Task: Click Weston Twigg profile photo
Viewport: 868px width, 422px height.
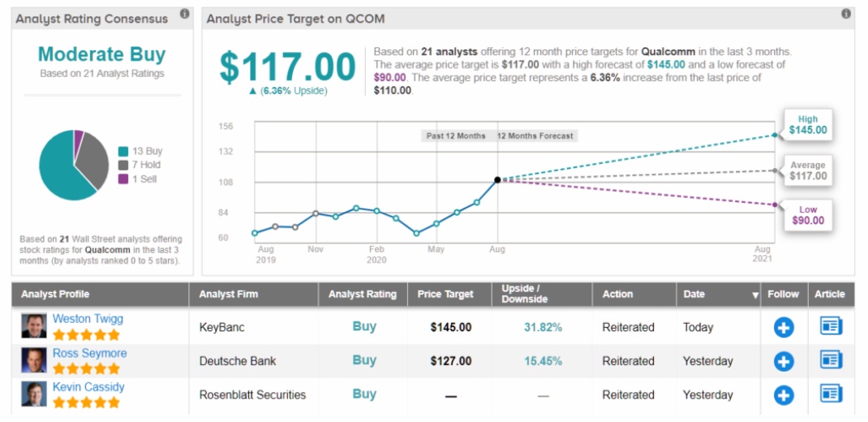Action: coord(34,326)
